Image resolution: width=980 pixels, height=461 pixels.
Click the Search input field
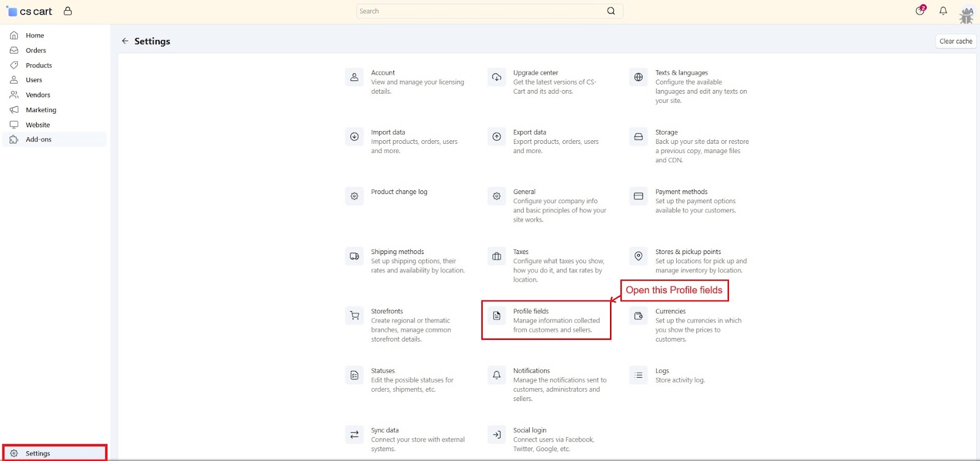click(x=481, y=11)
